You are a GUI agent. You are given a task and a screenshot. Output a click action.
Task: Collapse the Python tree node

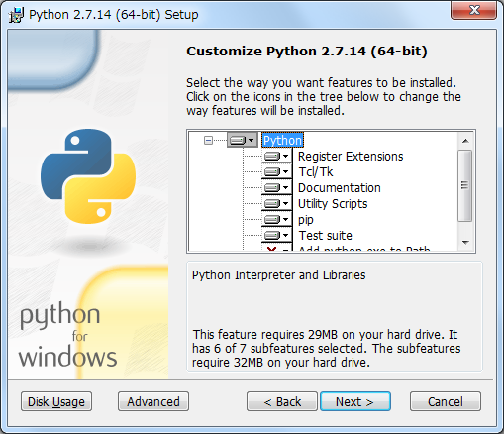(x=208, y=141)
